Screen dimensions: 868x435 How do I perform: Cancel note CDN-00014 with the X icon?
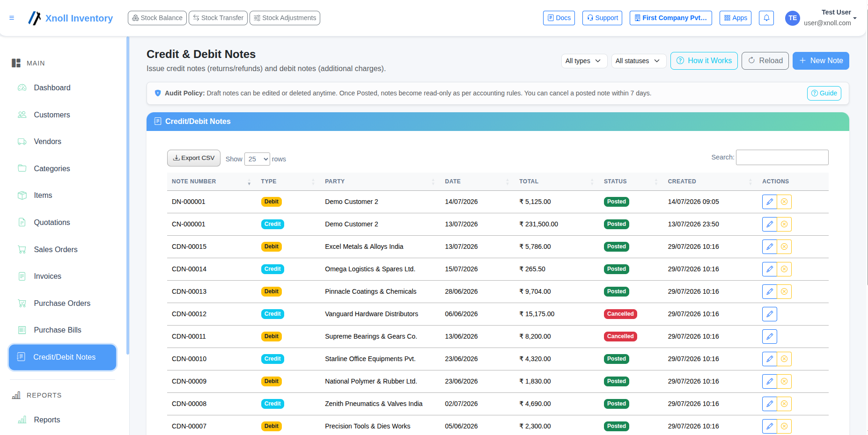click(x=784, y=269)
